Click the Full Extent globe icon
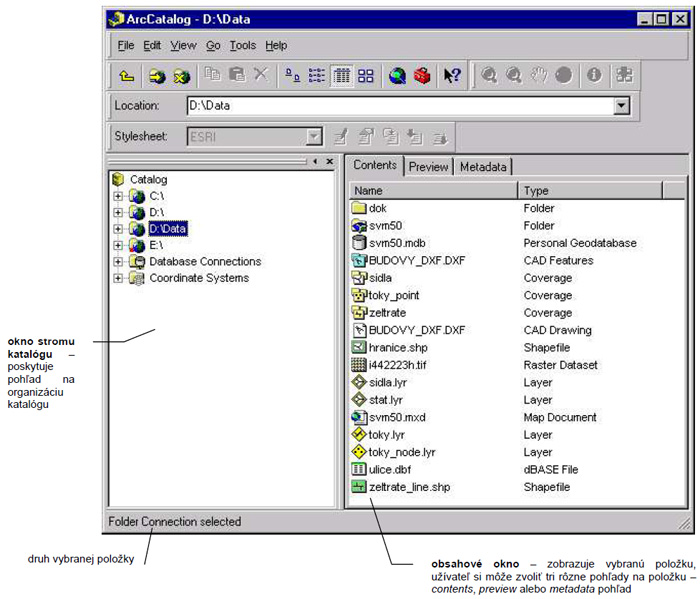Viewport: 700px width, 599px height. pos(563,75)
